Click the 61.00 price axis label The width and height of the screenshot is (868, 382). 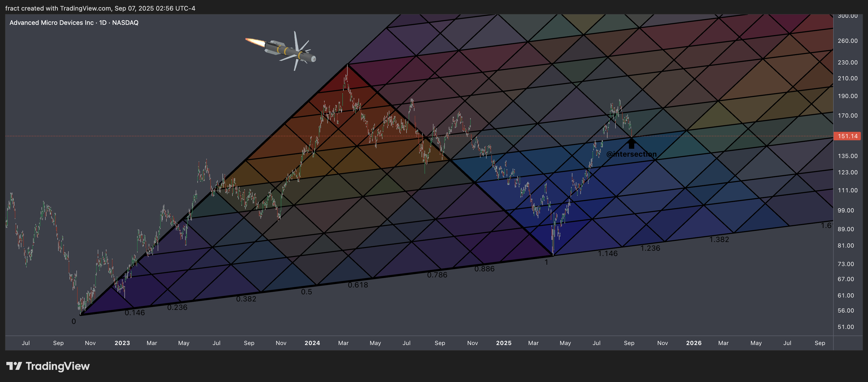[846, 295]
